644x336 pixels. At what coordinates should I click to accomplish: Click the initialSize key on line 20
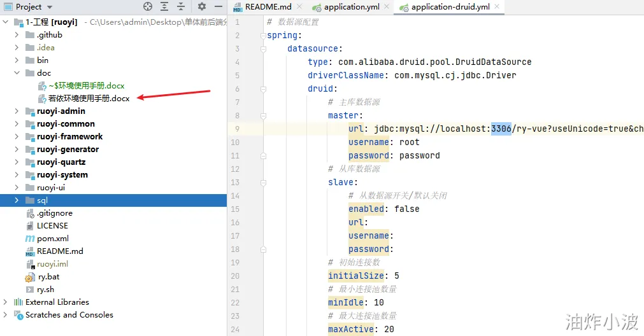coord(355,276)
